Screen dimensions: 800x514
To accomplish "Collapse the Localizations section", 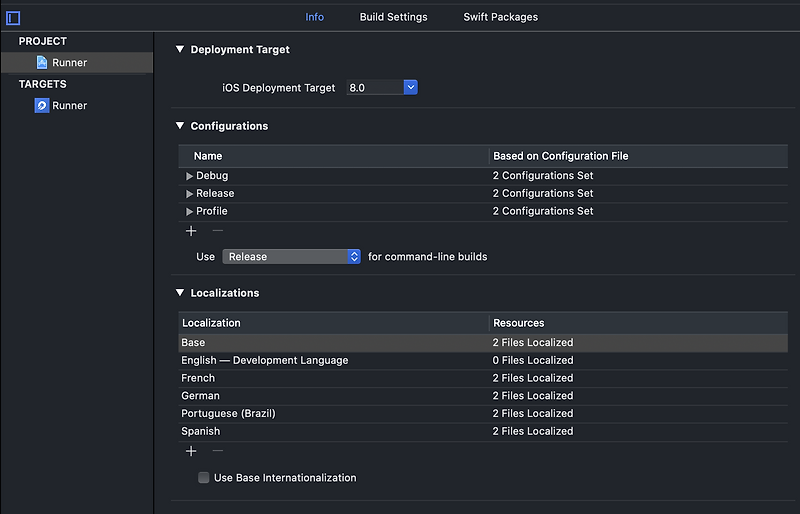I will pos(180,292).
